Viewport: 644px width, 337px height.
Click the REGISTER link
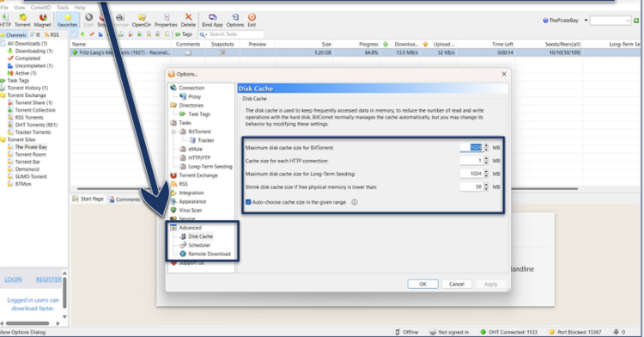click(x=48, y=279)
